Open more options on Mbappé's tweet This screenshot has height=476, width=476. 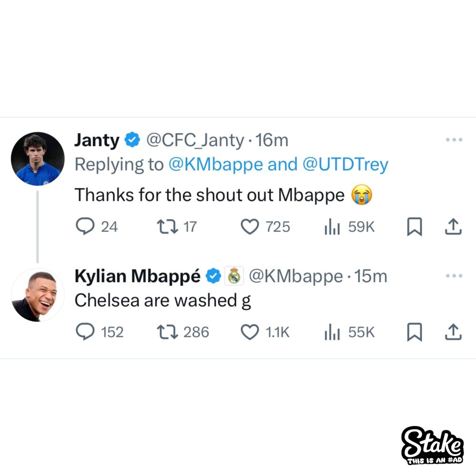point(454,276)
